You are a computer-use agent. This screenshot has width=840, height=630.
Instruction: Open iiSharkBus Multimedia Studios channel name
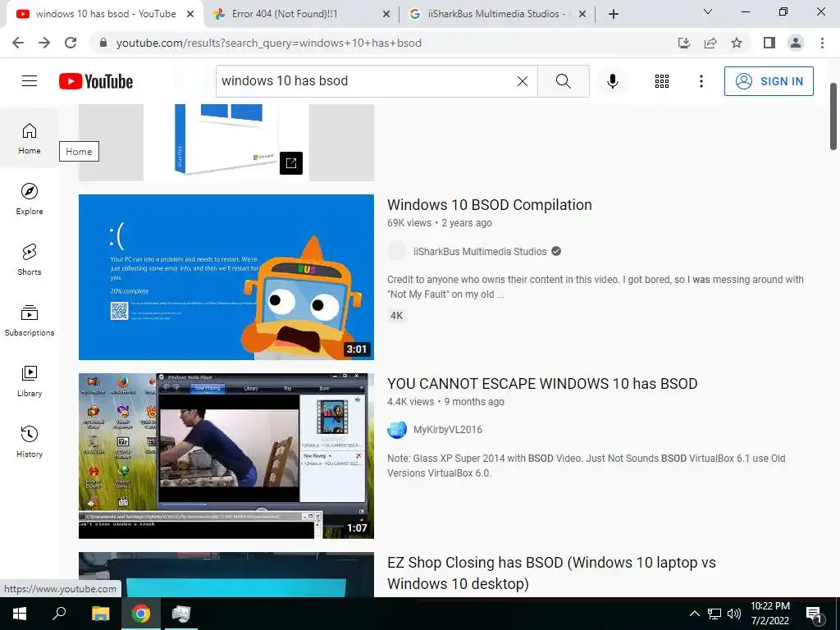tap(479, 251)
